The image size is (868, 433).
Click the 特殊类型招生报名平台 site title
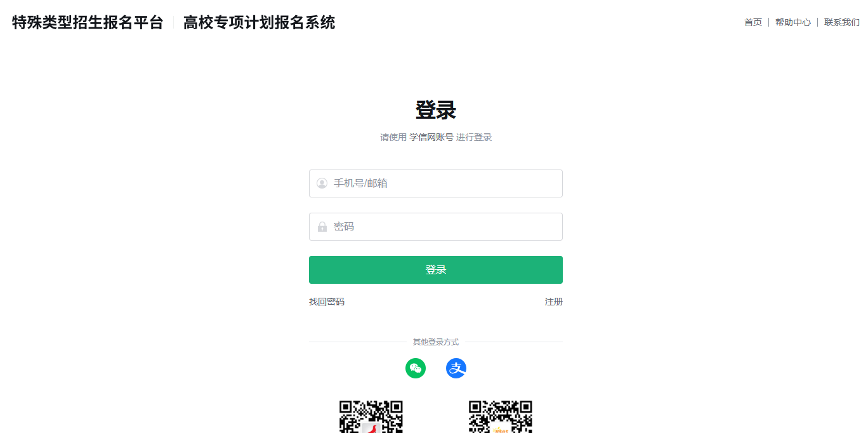point(88,23)
